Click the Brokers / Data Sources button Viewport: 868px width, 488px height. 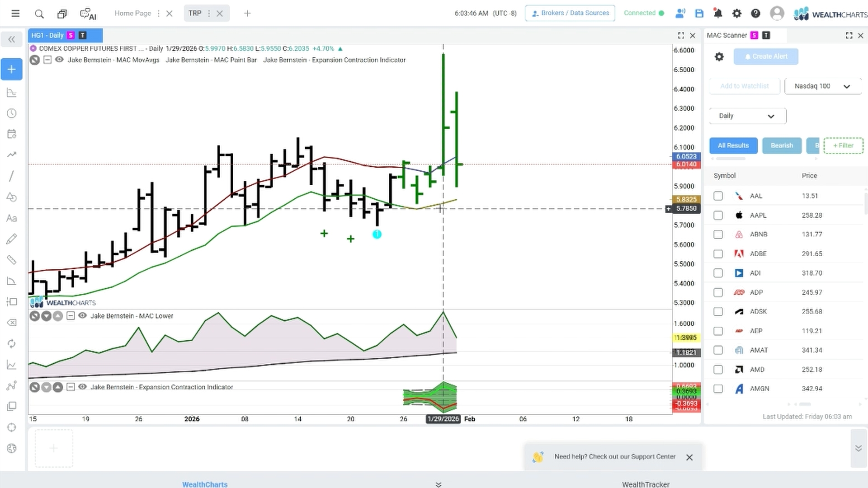pyautogui.click(x=570, y=13)
